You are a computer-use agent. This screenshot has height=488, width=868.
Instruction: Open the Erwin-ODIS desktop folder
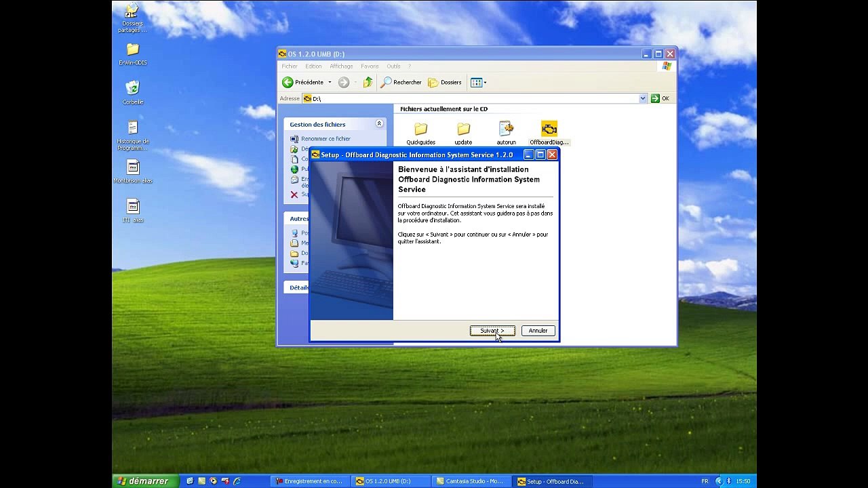[132, 54]
